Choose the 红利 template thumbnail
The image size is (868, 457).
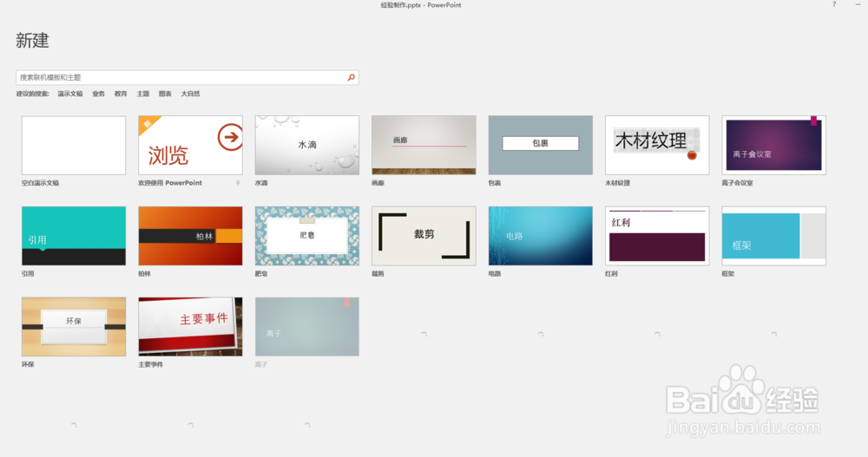click(x=657, y=236)
